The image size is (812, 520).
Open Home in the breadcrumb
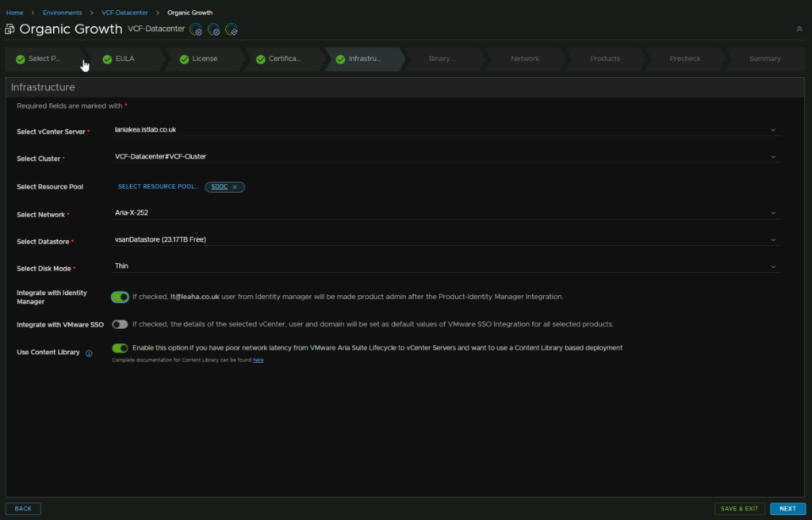click(x=14, y=13)
